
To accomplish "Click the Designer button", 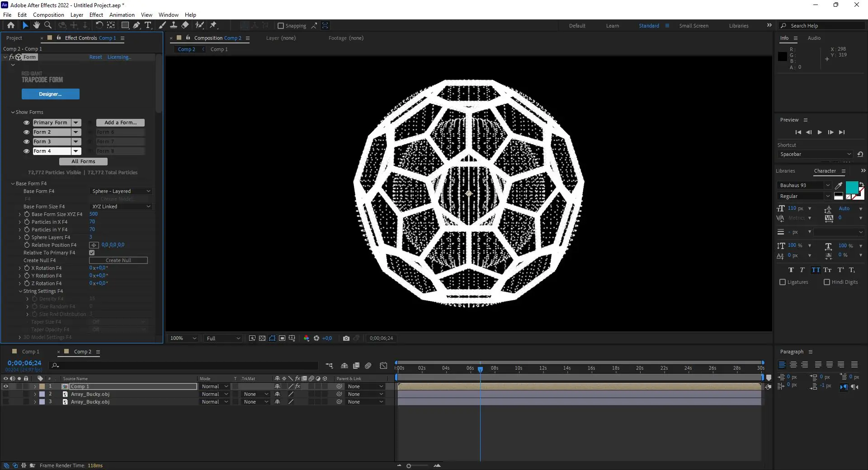I will pyautogui.click(x=51, y=94).
